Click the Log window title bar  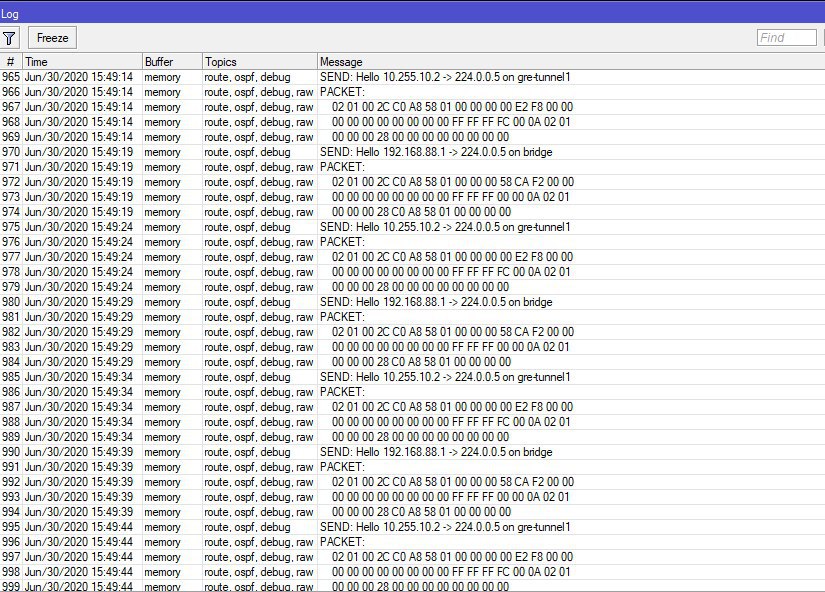point(412,13)
